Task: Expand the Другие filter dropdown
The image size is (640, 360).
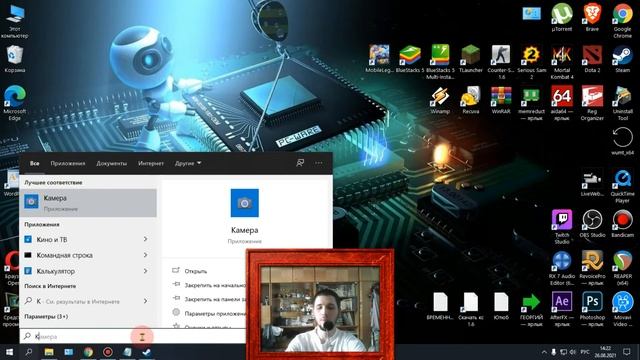Action: (188, 163)
